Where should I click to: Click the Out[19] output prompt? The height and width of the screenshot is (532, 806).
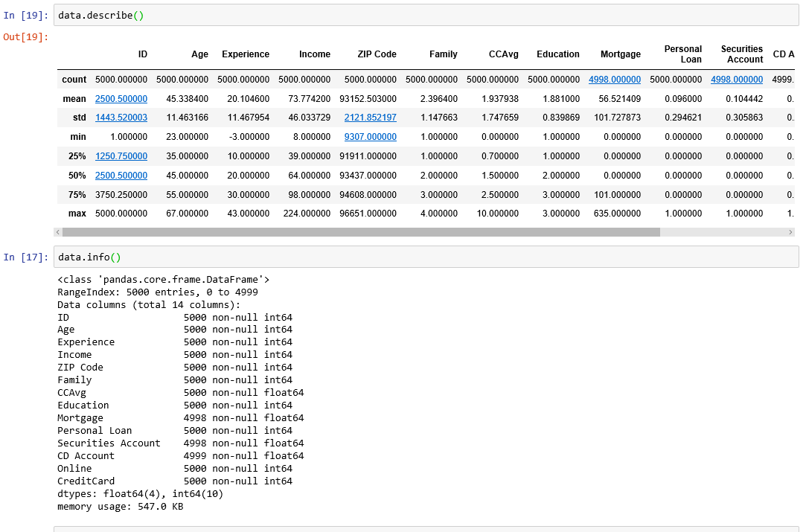point(25,37)
